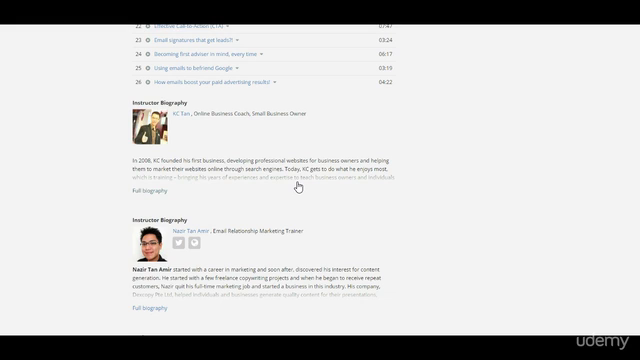The height and width of the screenshot is (360, 640).
Task: Expand dropdown arrow next to 'Using emails to befriend Google'
Action: (x=237, y=68)
